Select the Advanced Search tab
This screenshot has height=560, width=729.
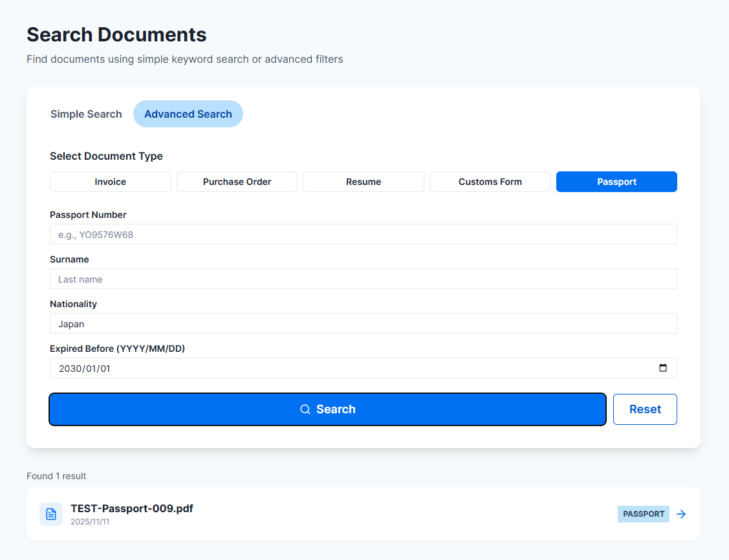188,114
